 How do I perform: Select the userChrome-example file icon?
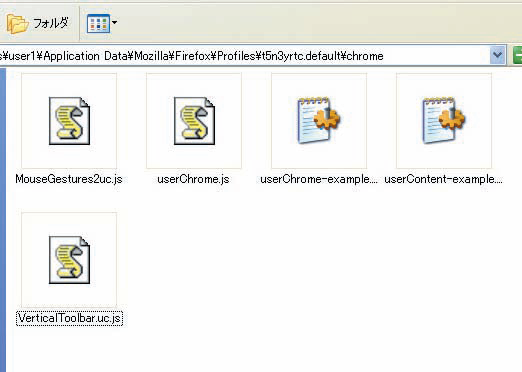[319, 120]
